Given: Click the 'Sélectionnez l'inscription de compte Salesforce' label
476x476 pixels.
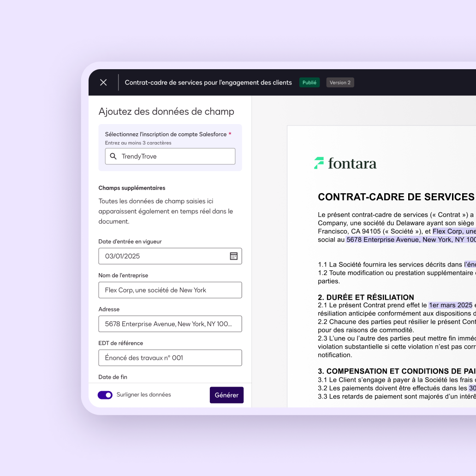Looking at the screenshot, I should 166,134.
